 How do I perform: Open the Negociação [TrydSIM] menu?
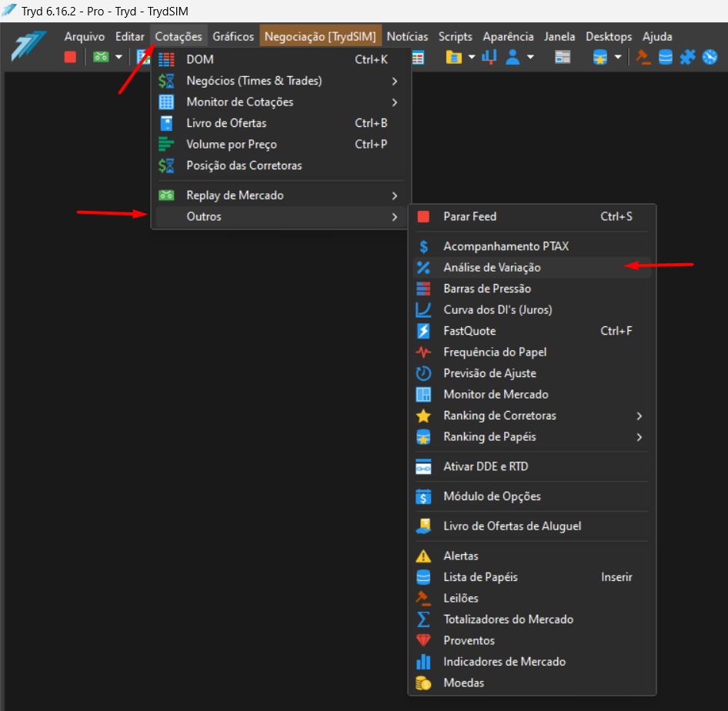pyautogui.click(x=320, y=37)
